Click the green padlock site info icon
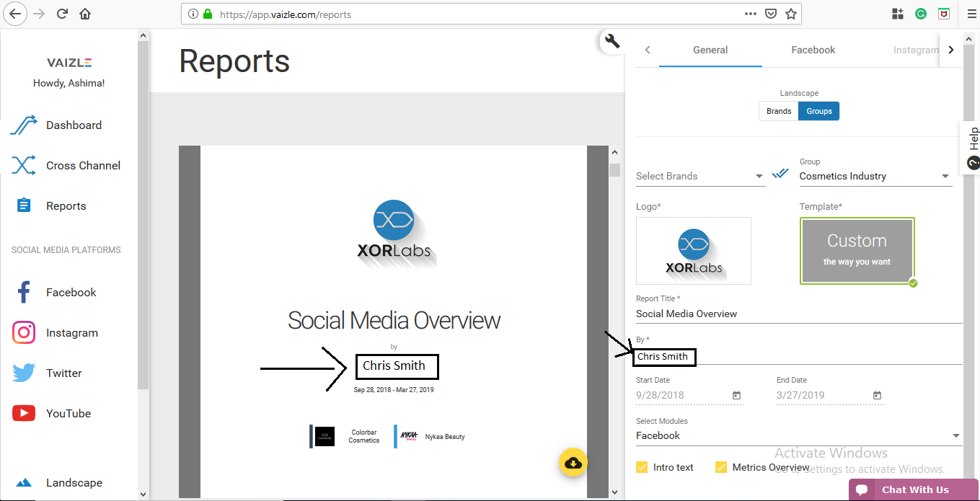 [x=208, y=14]
